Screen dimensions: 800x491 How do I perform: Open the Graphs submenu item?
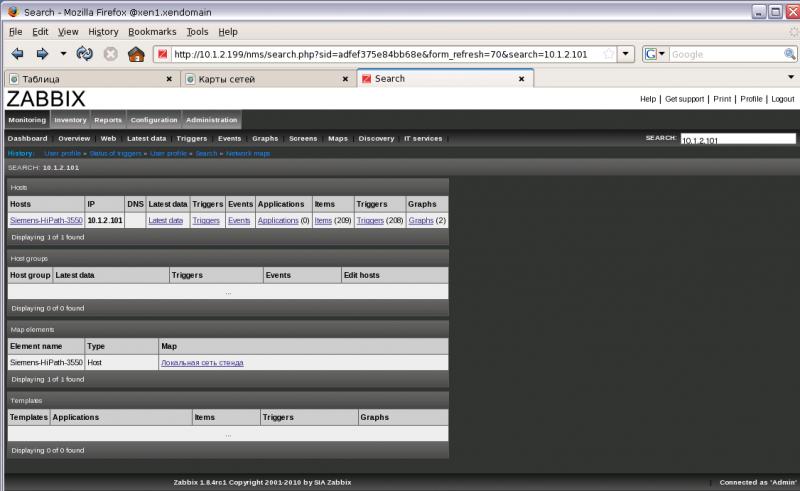click(265, 139)
